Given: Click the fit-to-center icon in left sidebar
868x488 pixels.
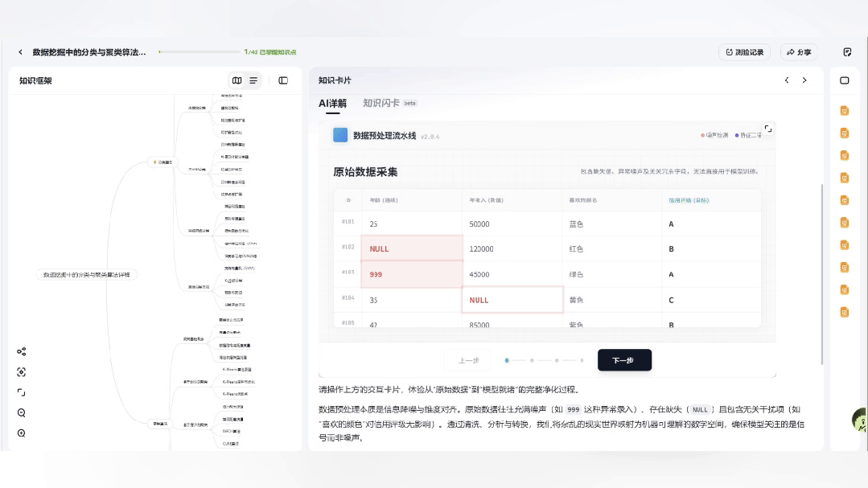Looking at the screenshot, I should [22, 371].
